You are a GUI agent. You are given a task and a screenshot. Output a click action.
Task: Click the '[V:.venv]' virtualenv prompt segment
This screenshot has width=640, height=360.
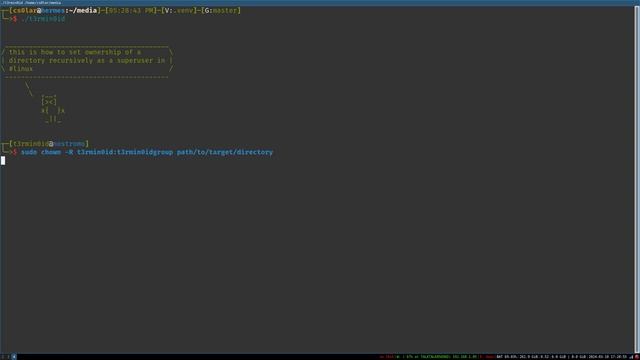[x=179, y=11]
